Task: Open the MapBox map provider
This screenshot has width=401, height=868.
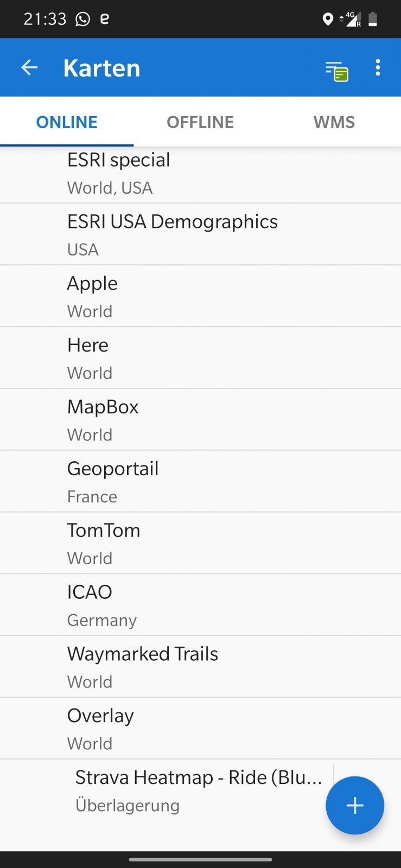Action: [x=200, y=420]
